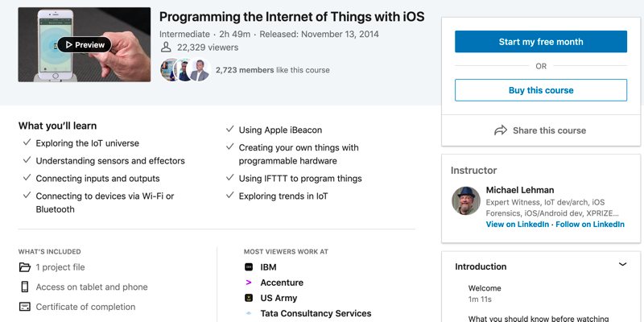Click Follow on LinkedIn link
This screenshot has height=322, width=644.
coord(590,225)
